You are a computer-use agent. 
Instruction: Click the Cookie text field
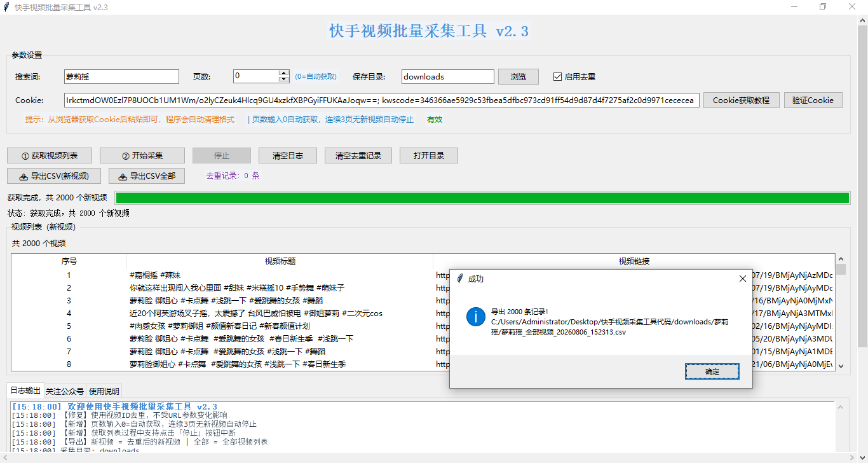[381, 100]
